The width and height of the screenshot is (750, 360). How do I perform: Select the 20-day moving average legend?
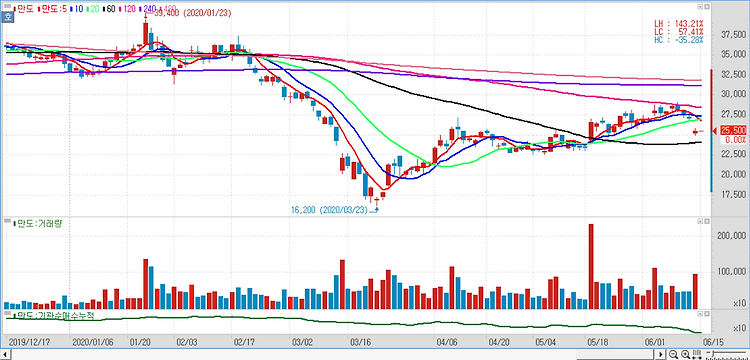(92, 9)
